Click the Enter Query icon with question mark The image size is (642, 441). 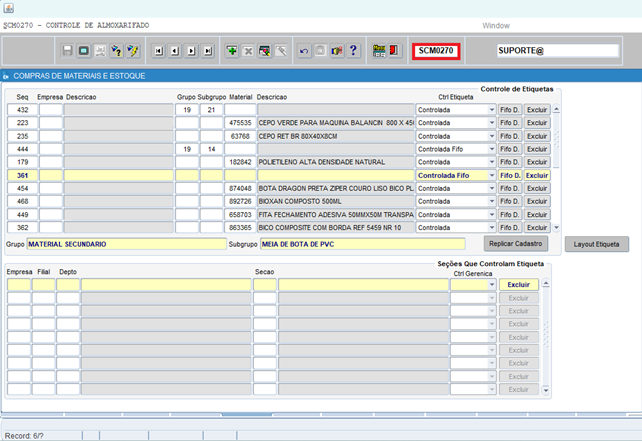[117, 51]
